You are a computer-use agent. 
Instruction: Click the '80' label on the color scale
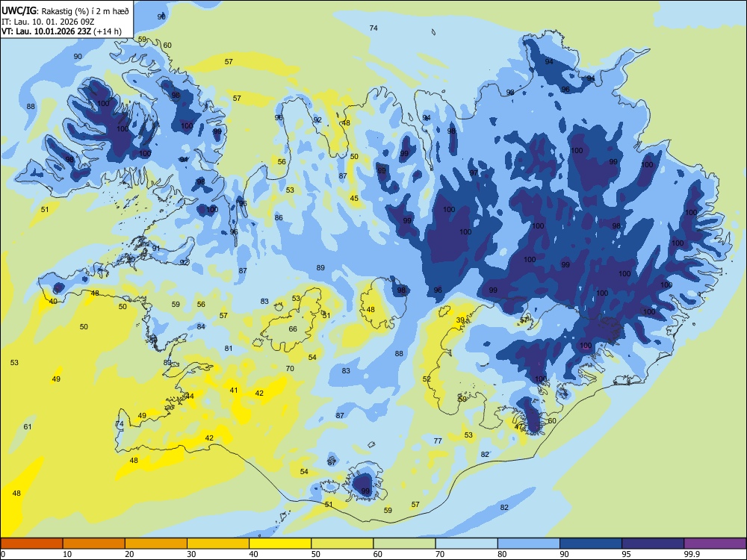pos(502,554)
